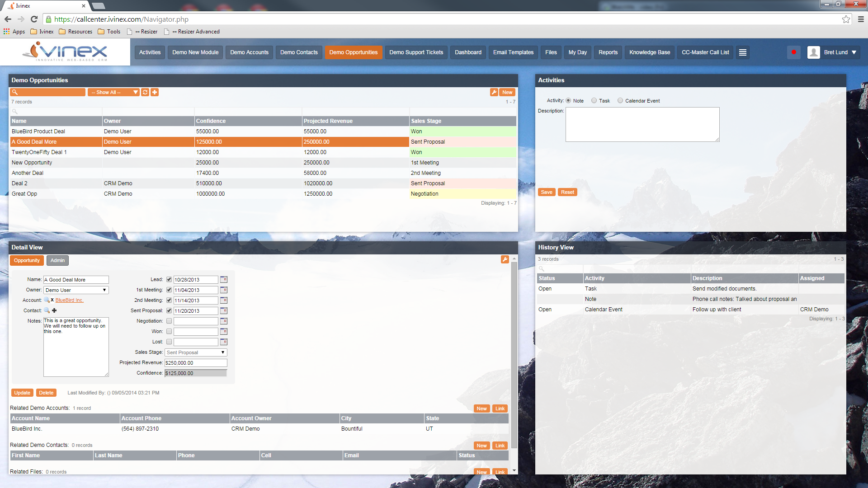Click the account search/lookup icon next to Account field

[x=46, y=300]
